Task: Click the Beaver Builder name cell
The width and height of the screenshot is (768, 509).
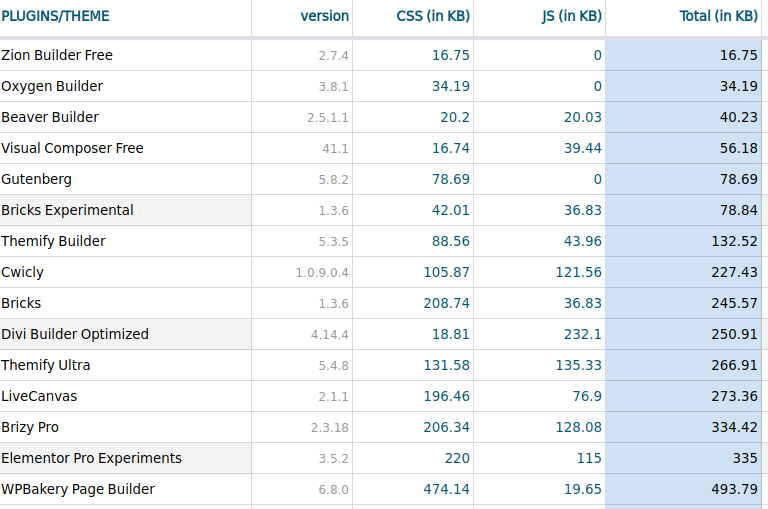Action: click(x=50, y=117)
